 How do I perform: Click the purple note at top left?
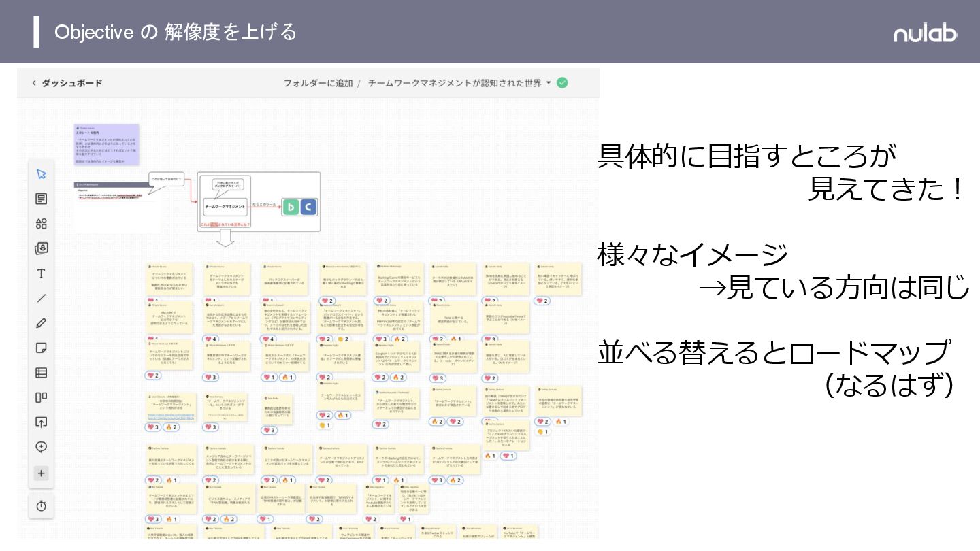(107, 144)
